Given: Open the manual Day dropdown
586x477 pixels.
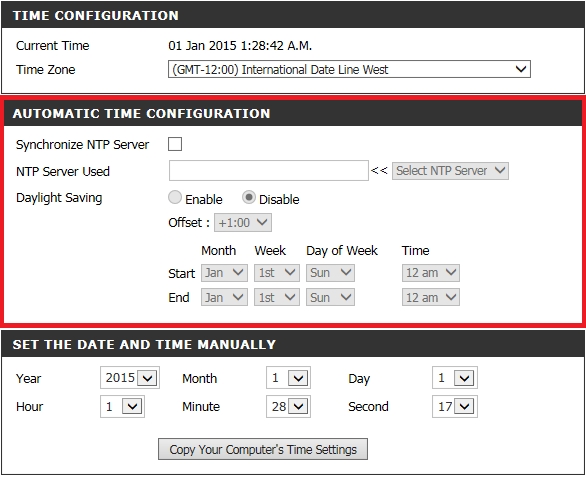Looking at the screenshot, I should coord(454,378).
